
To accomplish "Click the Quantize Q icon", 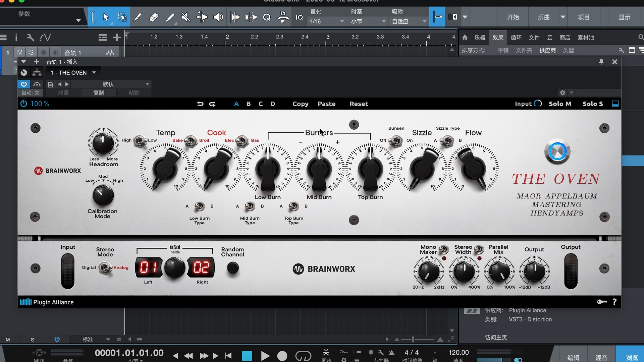I will pyautogui.click(x=267, y=17).
